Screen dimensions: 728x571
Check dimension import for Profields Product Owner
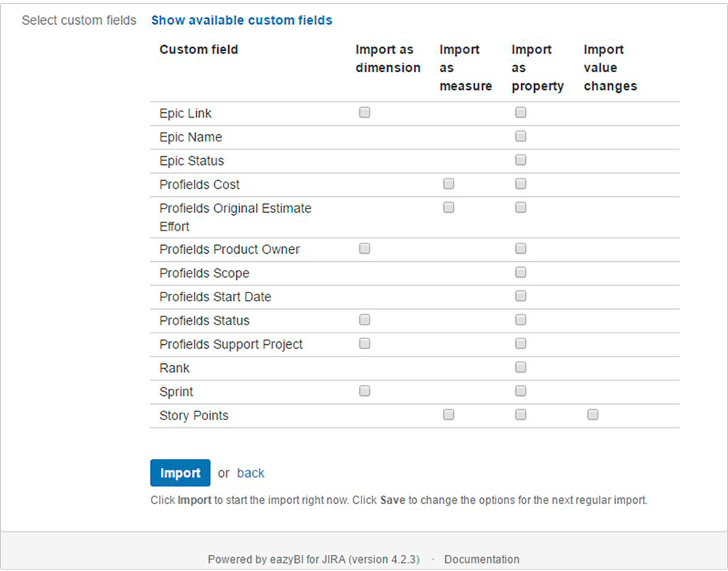click(x=364, y=248)
